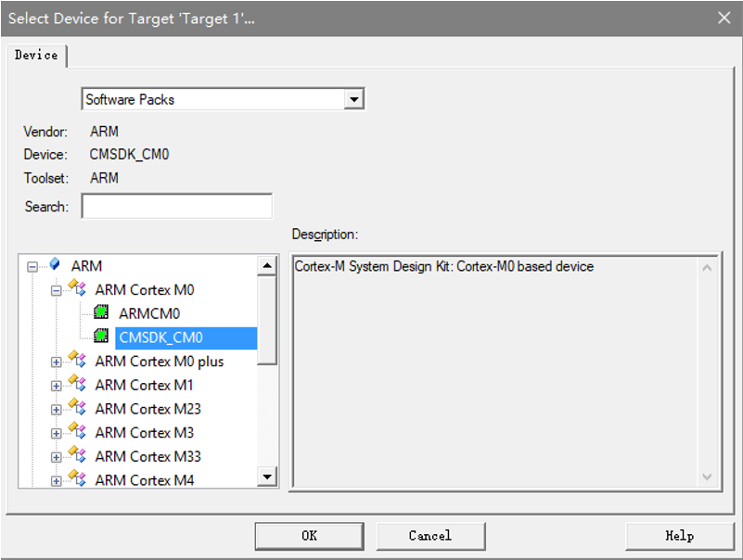Click the ARM Cortex M0 plus family icon
The width and height of the screenshot is (743, 560).
coord(78,361)
